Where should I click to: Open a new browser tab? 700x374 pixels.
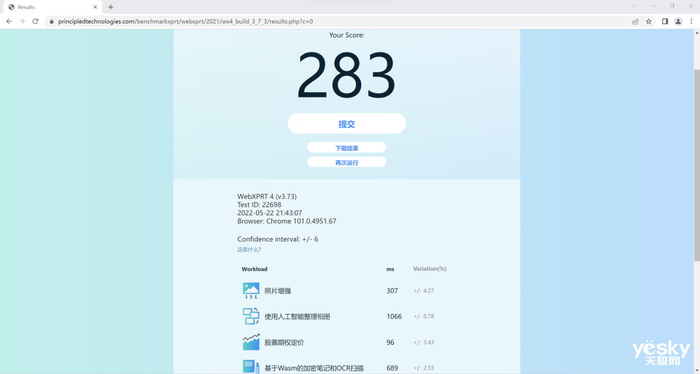coord(111,7)
